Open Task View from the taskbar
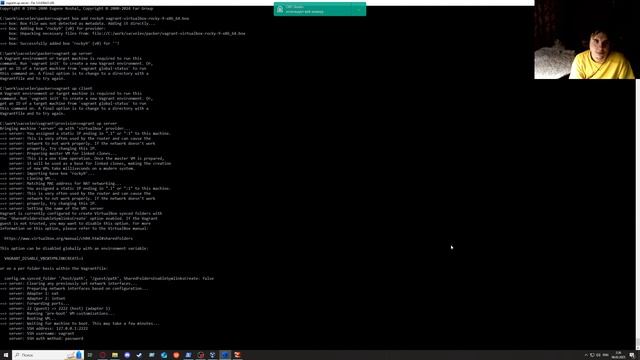 coord(90,355)
